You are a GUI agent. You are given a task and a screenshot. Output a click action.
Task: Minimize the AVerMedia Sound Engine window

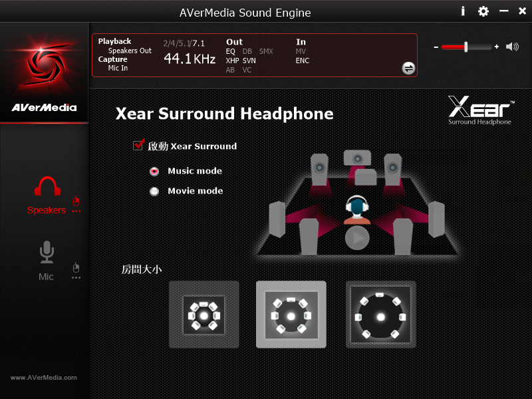tap(504, 11)
